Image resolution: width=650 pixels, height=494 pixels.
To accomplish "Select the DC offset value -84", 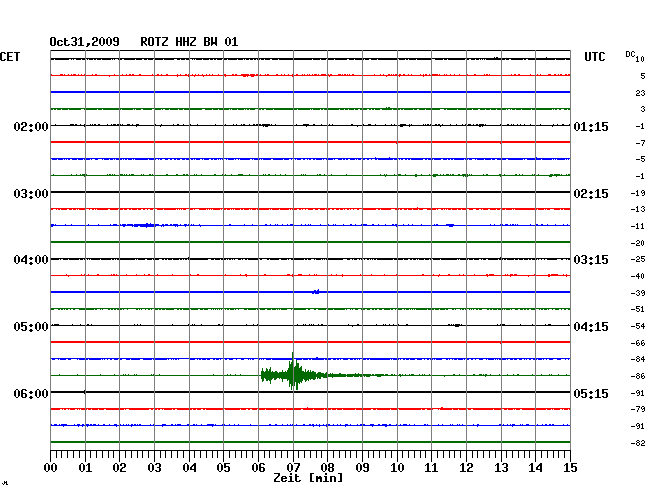I will 638,359.
